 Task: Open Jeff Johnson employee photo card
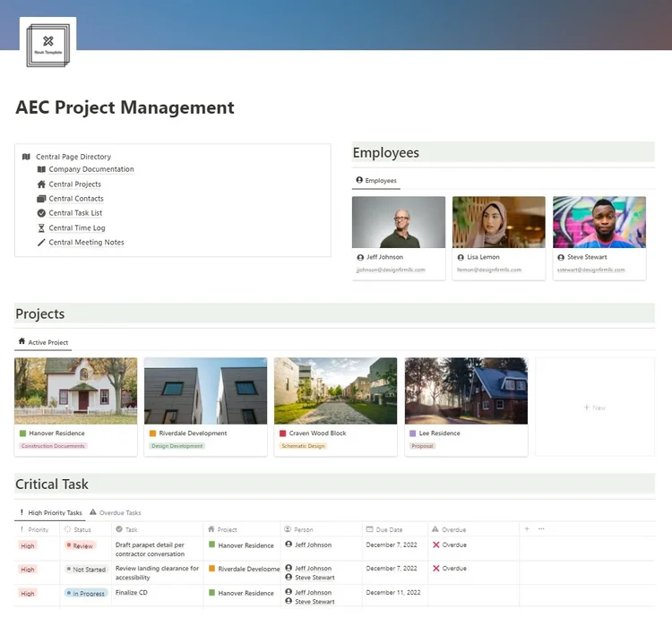click(x=399, y=222)
